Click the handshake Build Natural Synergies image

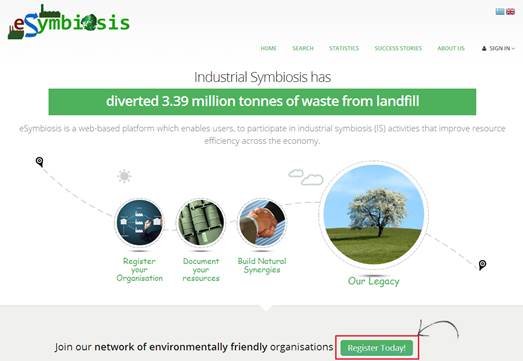(x=262, y=223)
